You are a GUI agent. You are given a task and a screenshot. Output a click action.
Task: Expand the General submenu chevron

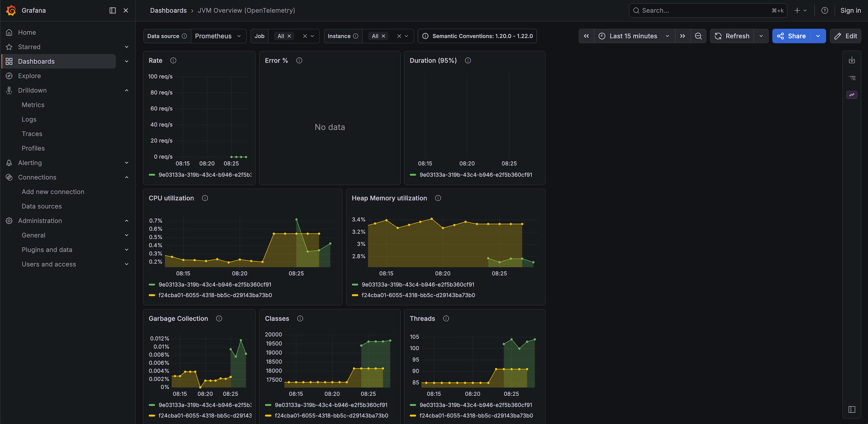click(x=127, y=235)
